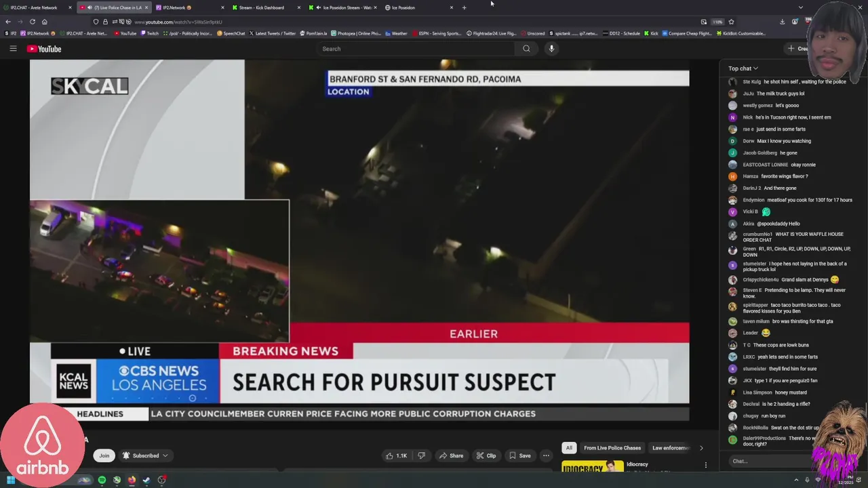
Task: Open more actions three-dot menu under video
Action: [546, 455]
